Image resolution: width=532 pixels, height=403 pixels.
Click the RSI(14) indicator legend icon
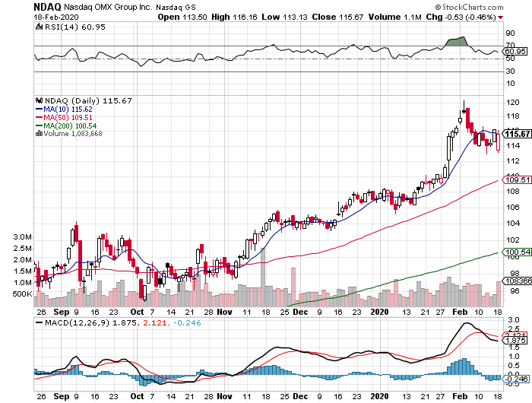40,27
